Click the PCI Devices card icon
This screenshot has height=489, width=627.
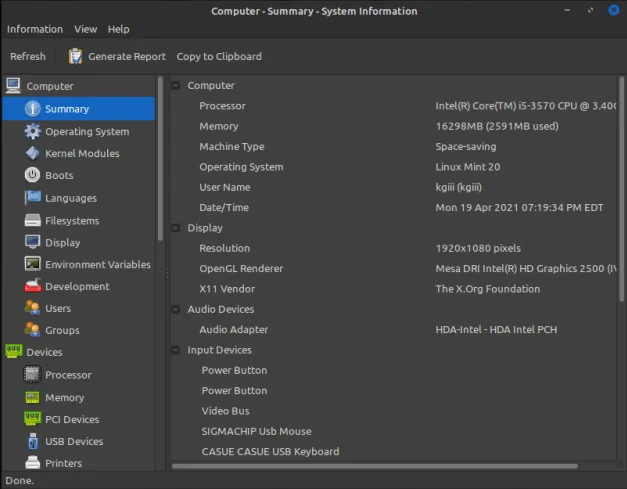point(32,419)
